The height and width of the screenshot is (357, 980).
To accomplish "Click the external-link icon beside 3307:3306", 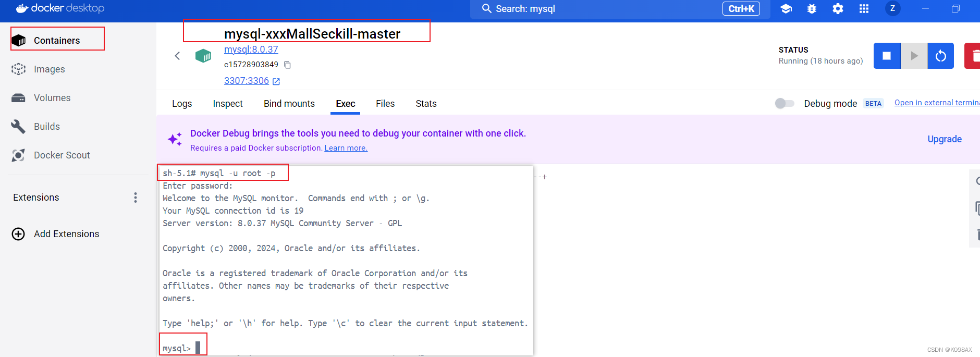I will pyautogui.click(x=276, y=81).
